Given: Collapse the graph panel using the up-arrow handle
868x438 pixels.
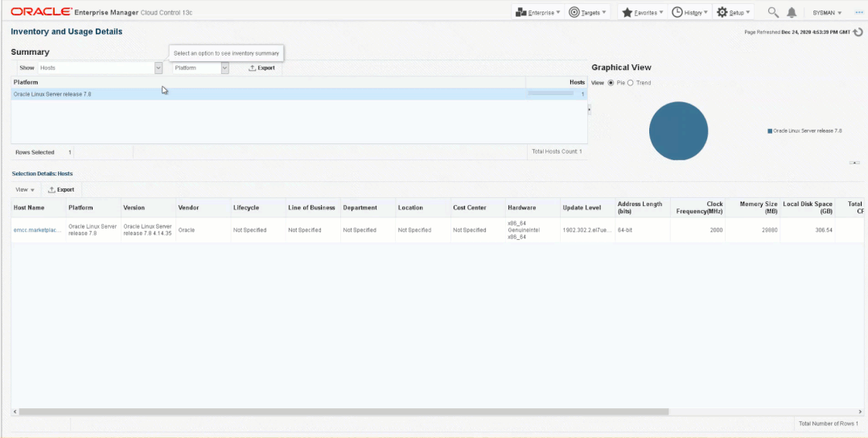Looking at the screenshot, I should (x=854, y=163).
